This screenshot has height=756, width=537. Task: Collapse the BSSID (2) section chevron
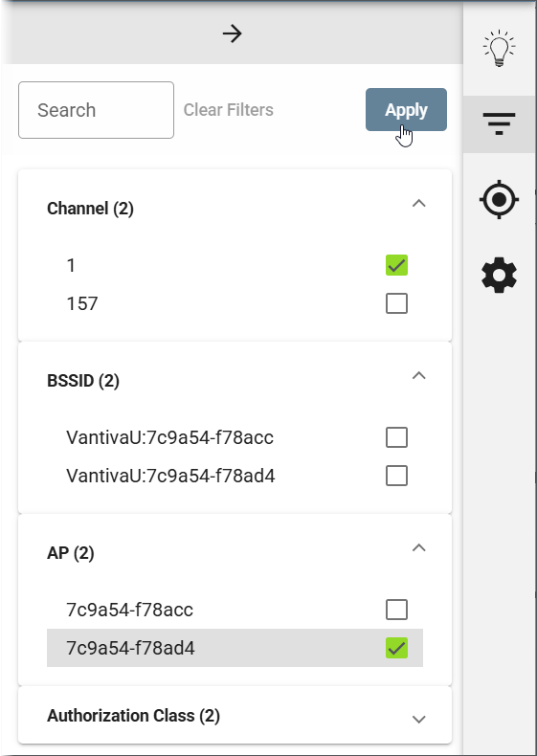(x=419, y=375)
